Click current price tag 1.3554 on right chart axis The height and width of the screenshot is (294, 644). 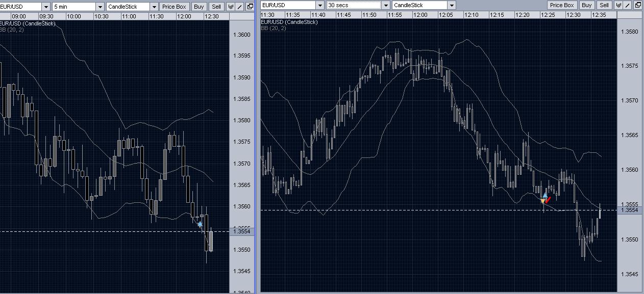629,210
